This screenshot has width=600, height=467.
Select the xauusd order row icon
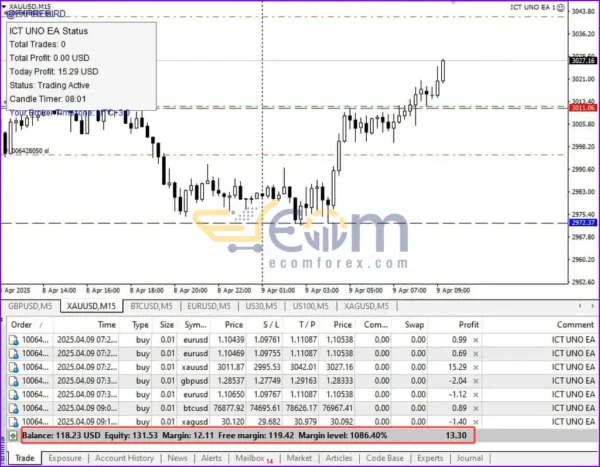12,368
